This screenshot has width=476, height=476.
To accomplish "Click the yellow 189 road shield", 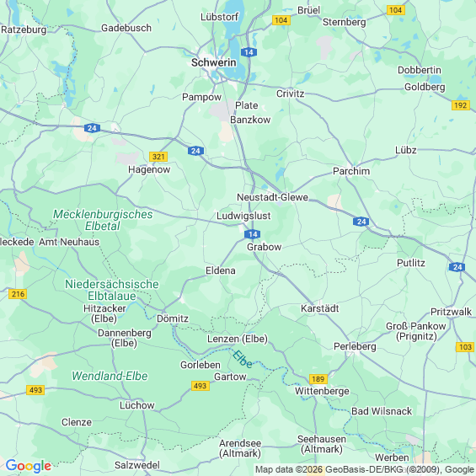I will pos(318,379).
